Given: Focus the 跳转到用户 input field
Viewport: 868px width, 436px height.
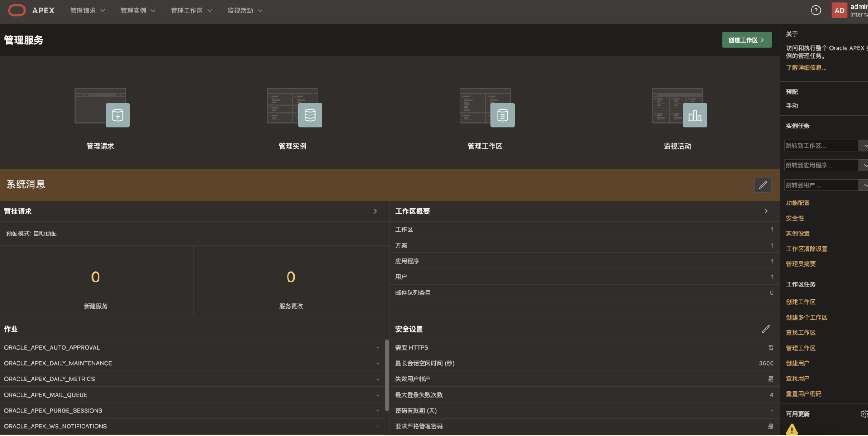Looking at the screenshot, I should click(821, 185).
